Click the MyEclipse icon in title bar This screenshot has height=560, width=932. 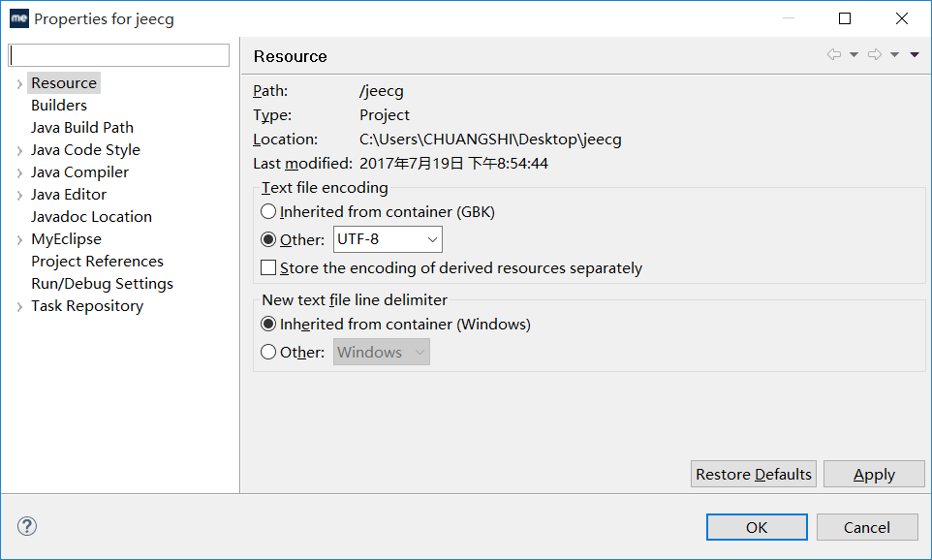point(19,18)
